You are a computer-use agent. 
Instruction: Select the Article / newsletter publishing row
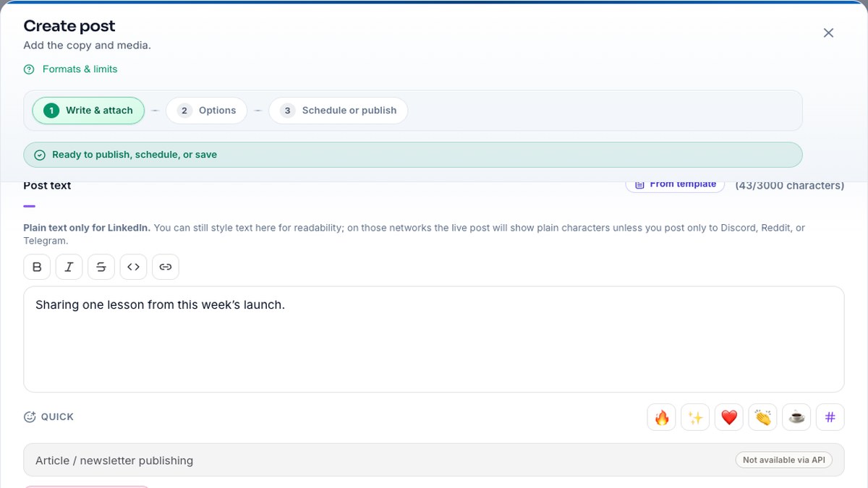coord(434,460)
